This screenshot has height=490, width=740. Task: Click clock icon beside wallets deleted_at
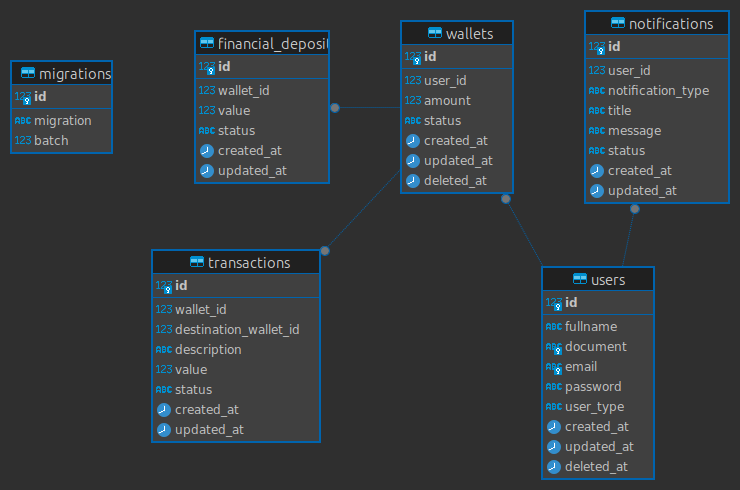coord(413,181)
